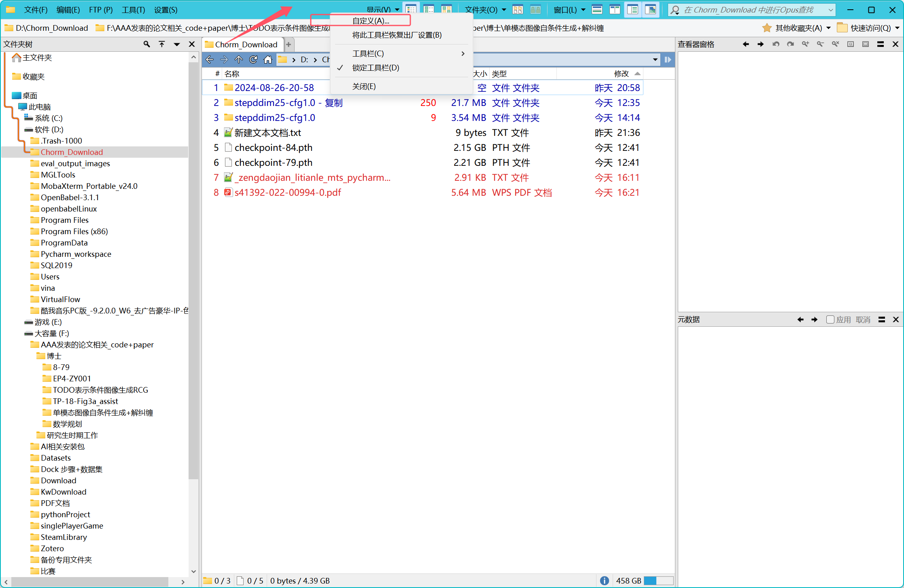Click 取消 button in metadata panel
Viewport: 904px width, 588px height.
863,319
